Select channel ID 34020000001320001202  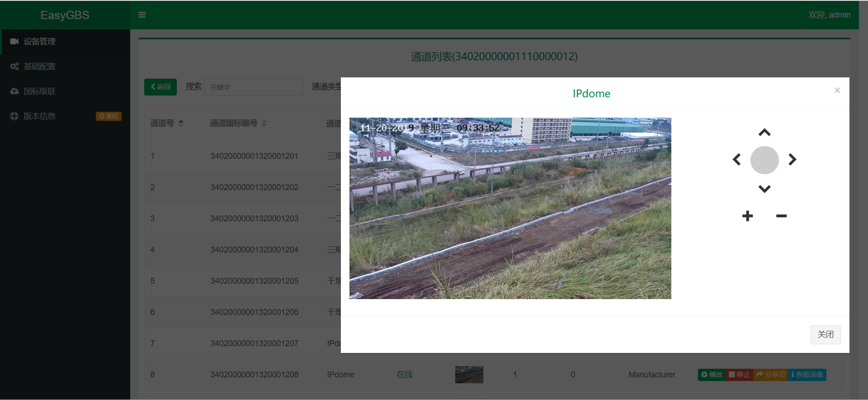pyautogui.click(x=254, y=187)
